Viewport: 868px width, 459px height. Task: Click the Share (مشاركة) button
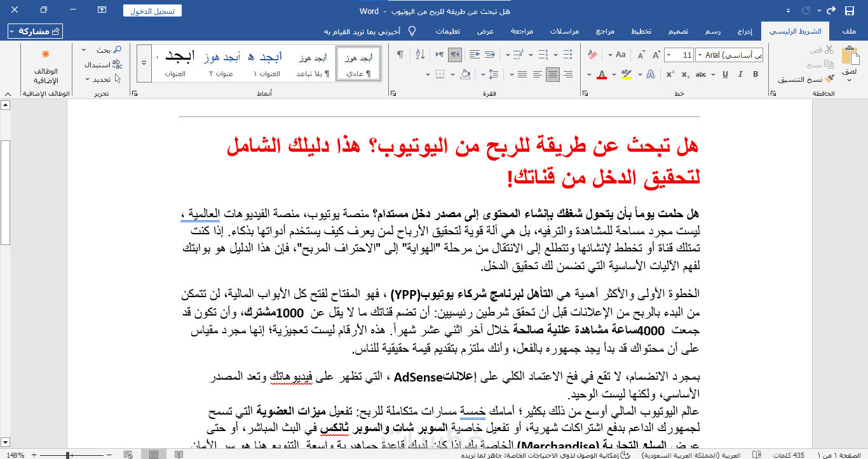pos(35,31)
